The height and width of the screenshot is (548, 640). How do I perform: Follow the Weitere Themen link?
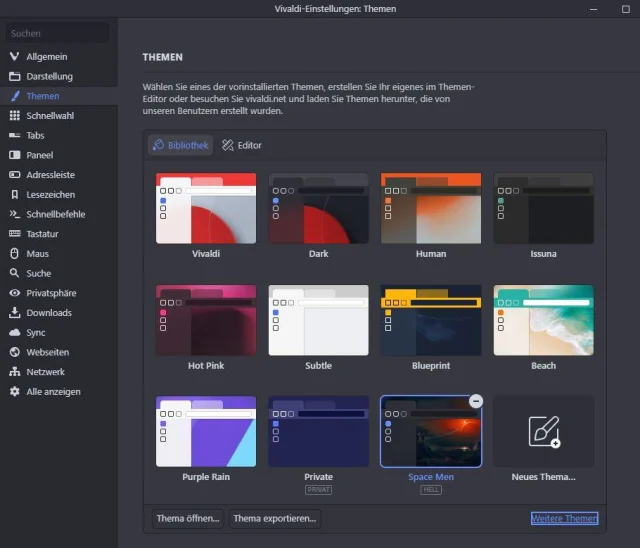pos(564,519)
